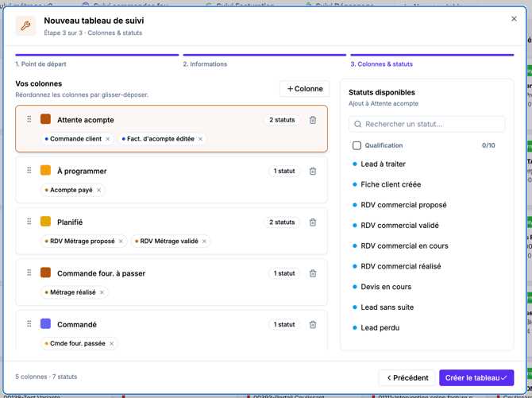Add the Fiche client créée status

pos(391,184)
